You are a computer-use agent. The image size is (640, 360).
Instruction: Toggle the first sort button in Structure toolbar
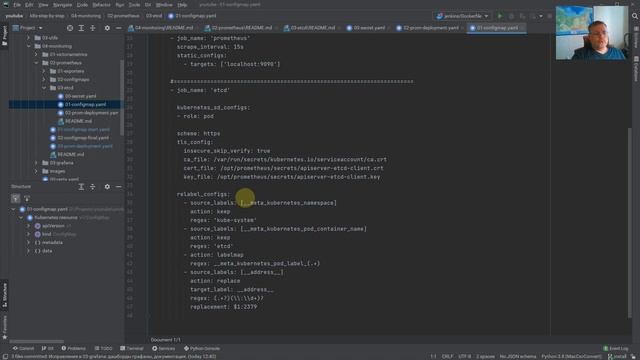tap(16, 199)
